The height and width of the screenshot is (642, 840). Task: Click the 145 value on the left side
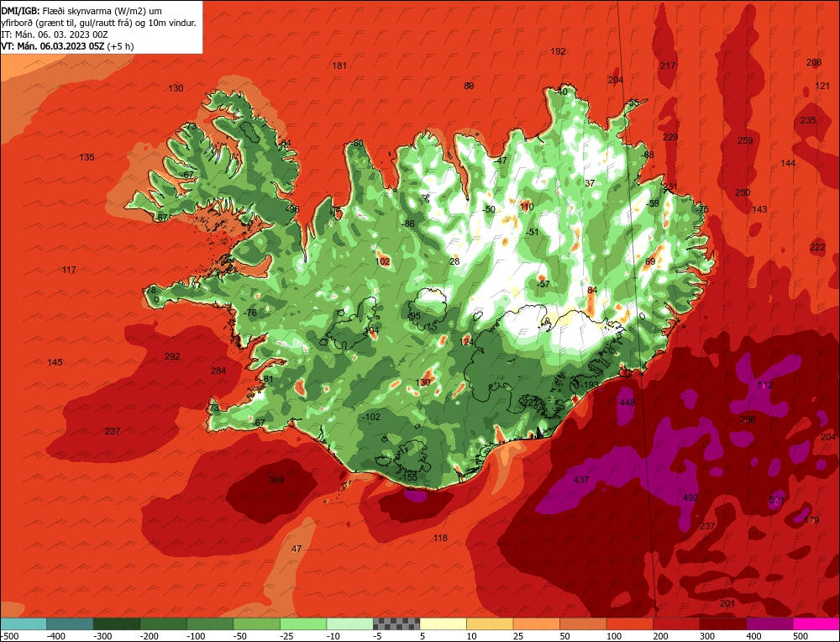[55, 362]
